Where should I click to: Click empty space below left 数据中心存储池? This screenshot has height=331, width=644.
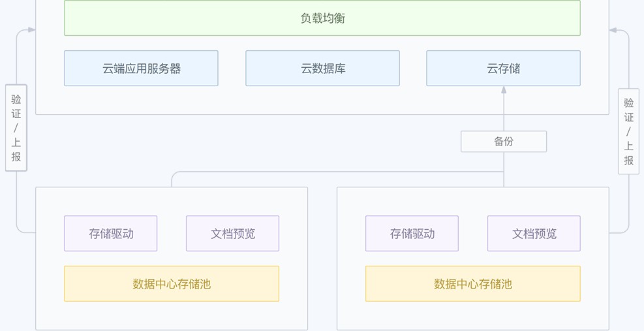click(x=172, y=315)
